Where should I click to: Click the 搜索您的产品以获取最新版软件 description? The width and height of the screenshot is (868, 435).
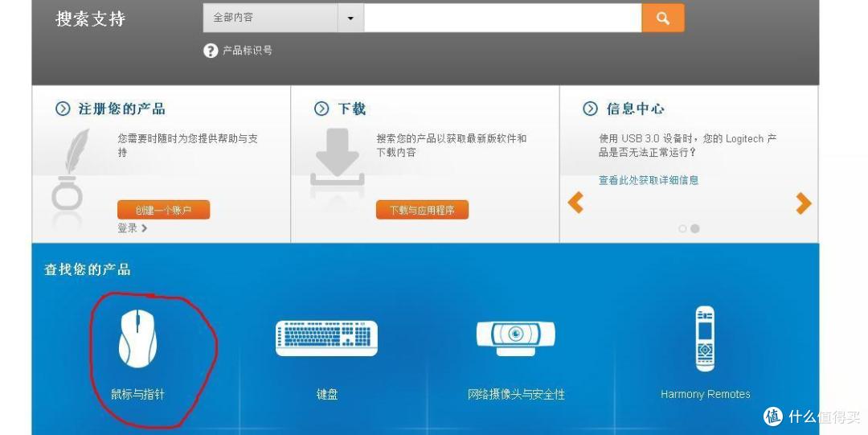click(451, 146)
